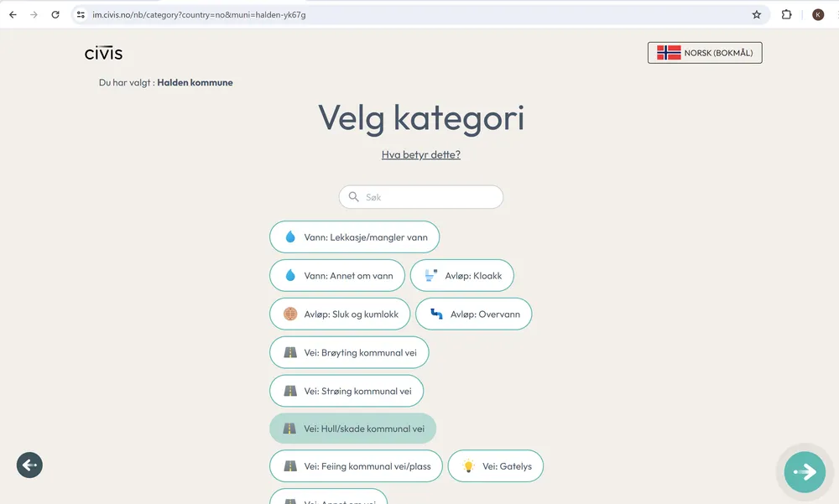839x504 pixels.
Task: Select Vei: Feiing kommunal vei/plass
Action: pyautogui.click(x=356, y=466)
